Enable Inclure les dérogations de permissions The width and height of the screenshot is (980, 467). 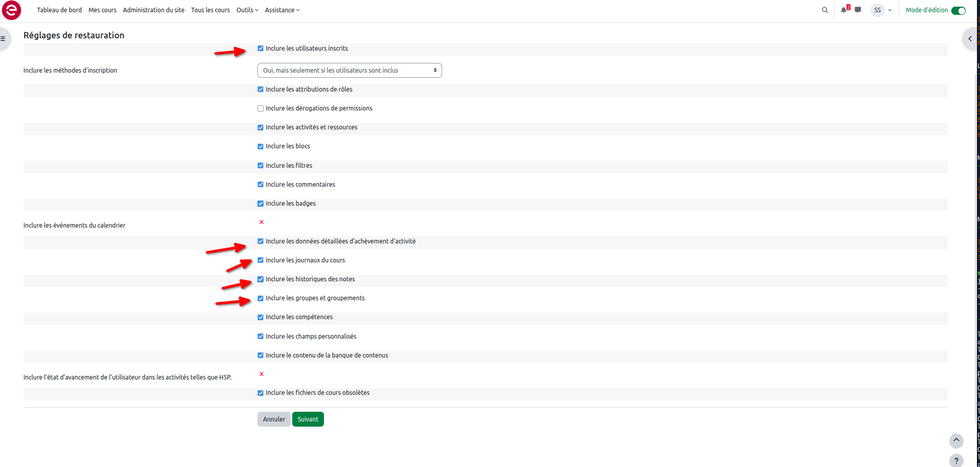260,108
